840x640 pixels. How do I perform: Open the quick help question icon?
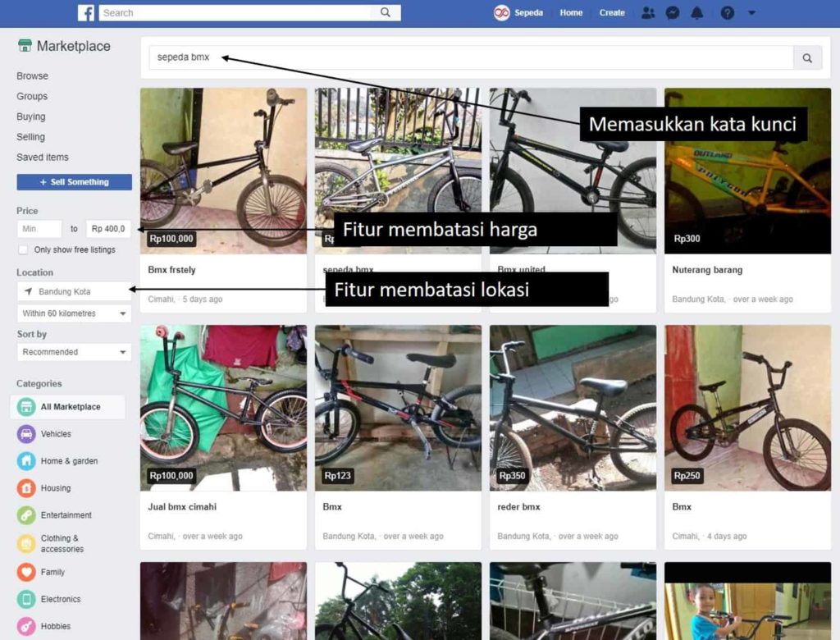click(727, 12)
